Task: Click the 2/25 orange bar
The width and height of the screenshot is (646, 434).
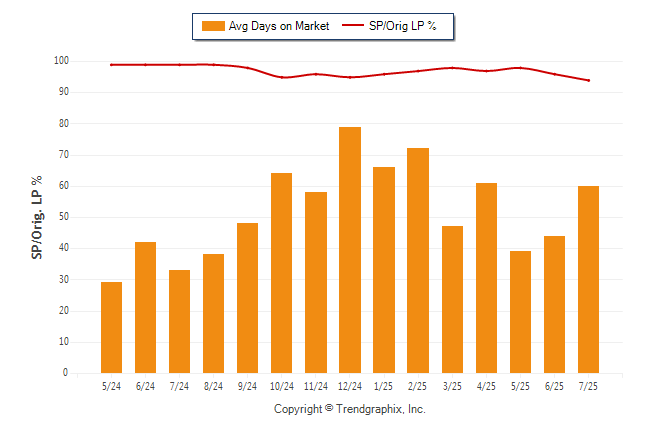Action: click(x=418, y=260)
